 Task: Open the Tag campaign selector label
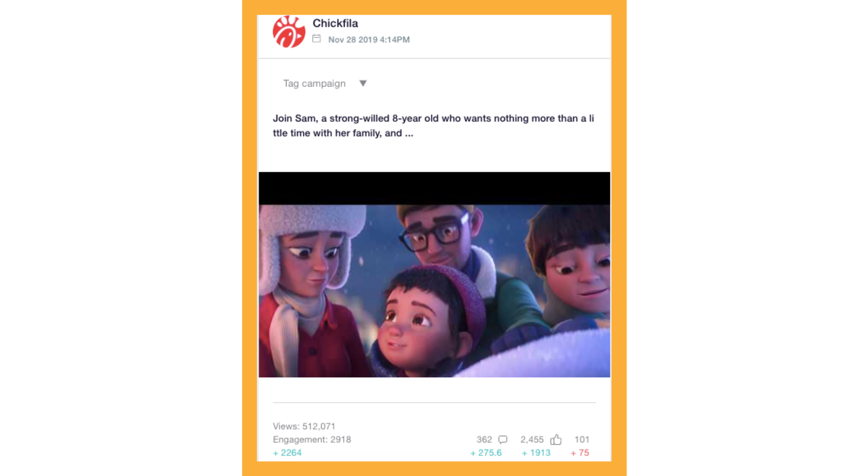[314, 84]
